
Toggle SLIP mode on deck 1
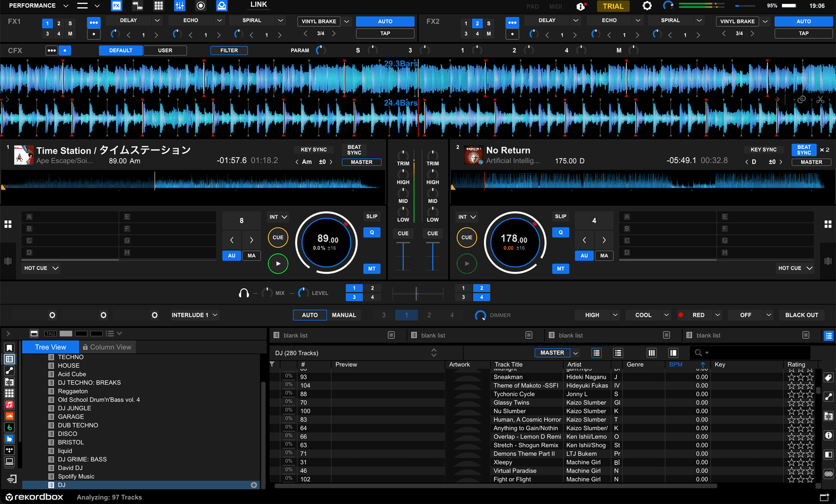click(x=372, y=216)
